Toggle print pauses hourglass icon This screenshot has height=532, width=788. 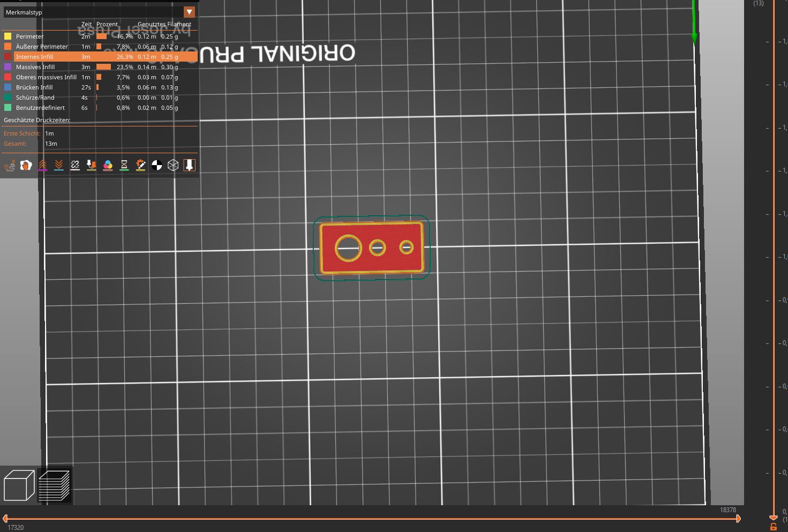pyautogui.click(x=124, y=166)
